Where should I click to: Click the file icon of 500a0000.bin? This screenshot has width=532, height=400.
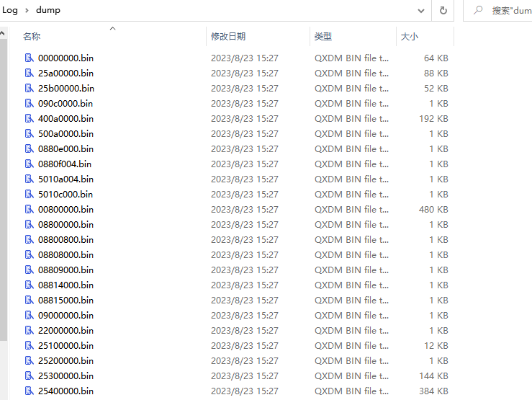[30, 134]
